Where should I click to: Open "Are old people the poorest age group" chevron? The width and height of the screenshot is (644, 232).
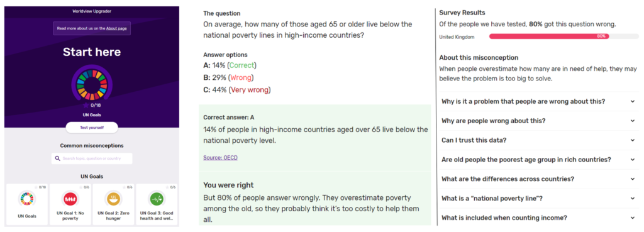633,159
